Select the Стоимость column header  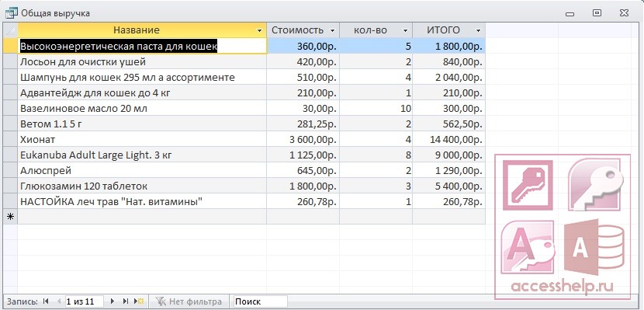(x=303, y=30)
